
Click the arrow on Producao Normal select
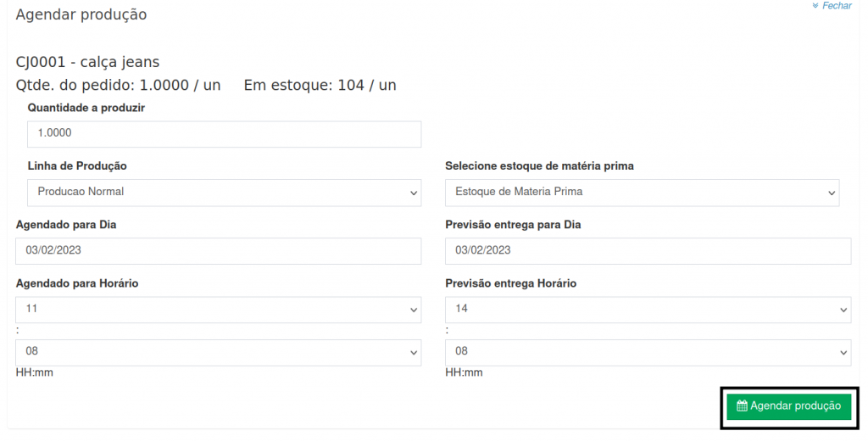414,193
